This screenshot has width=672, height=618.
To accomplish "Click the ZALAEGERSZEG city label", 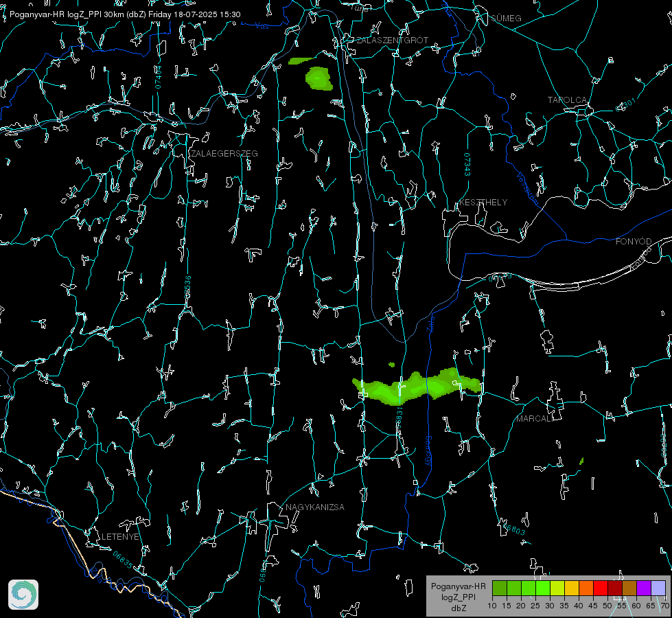I will [x=224, y=154].
